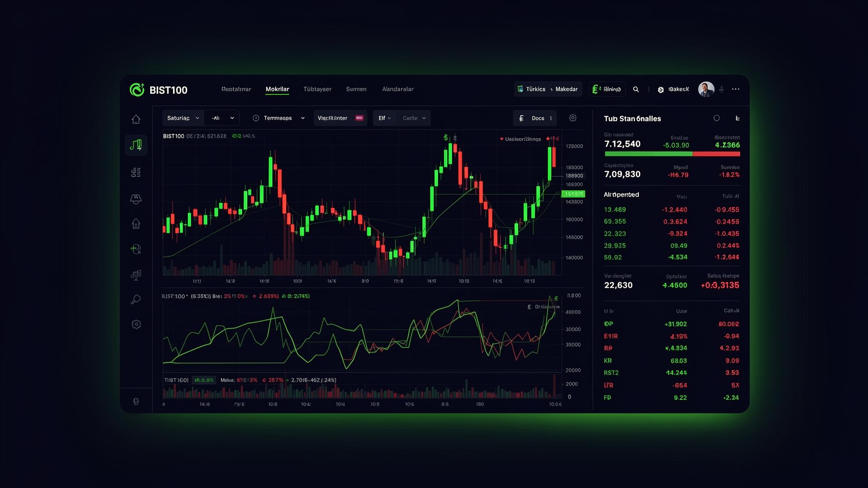Click the E1IR symbol row
868x488 pixels.
672,336
